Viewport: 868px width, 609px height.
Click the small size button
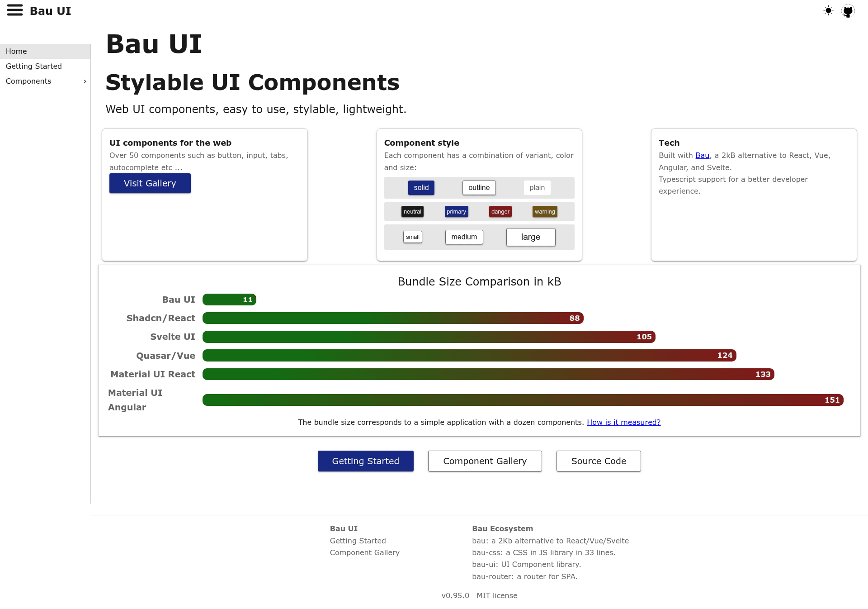(413, 237)
